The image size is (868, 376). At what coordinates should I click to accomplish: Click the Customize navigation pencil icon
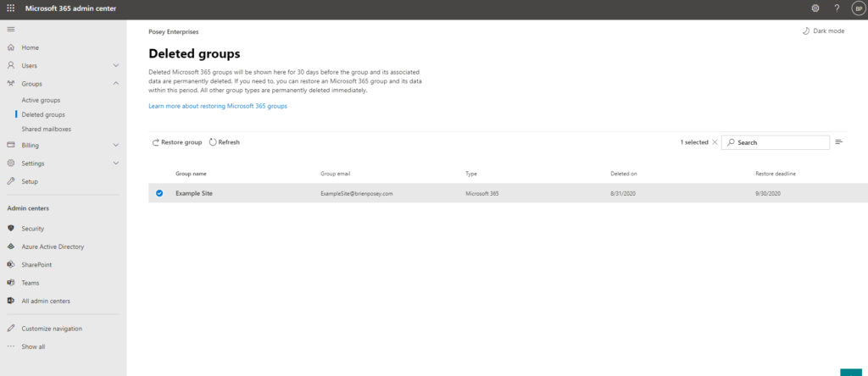click(10, 329)
